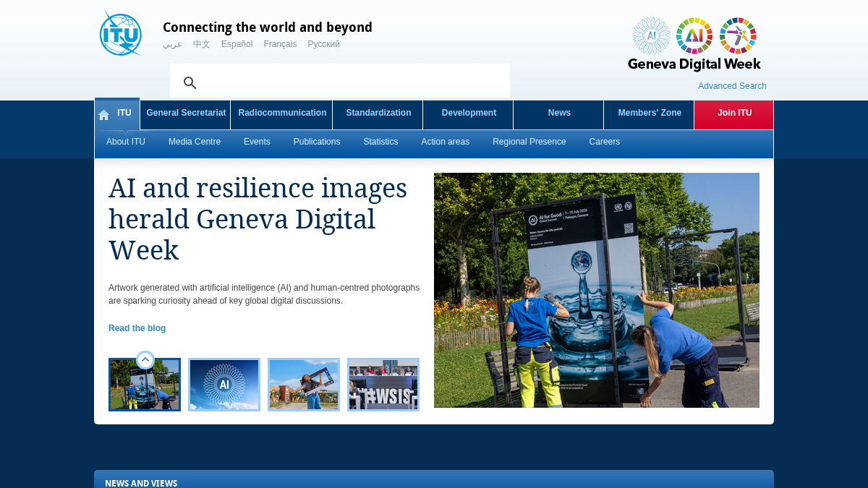868x488 pixels.
Task: Click the main Geneva installation photo
Action: [597, 290]
